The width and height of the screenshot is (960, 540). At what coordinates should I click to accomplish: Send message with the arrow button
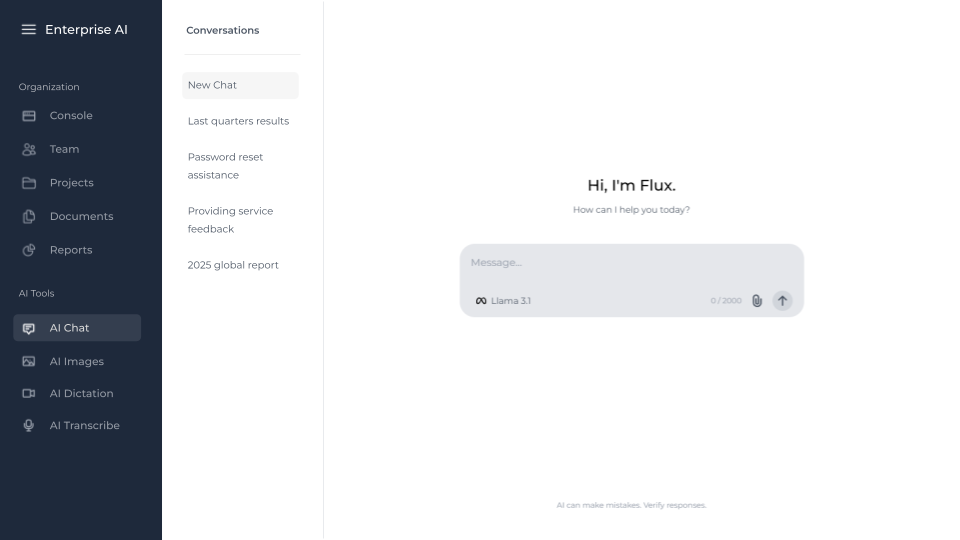(782, 301)
